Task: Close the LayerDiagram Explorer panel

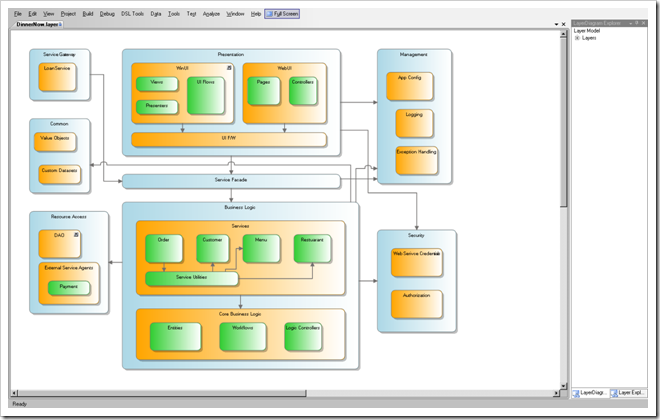Action: coord(643,23)
